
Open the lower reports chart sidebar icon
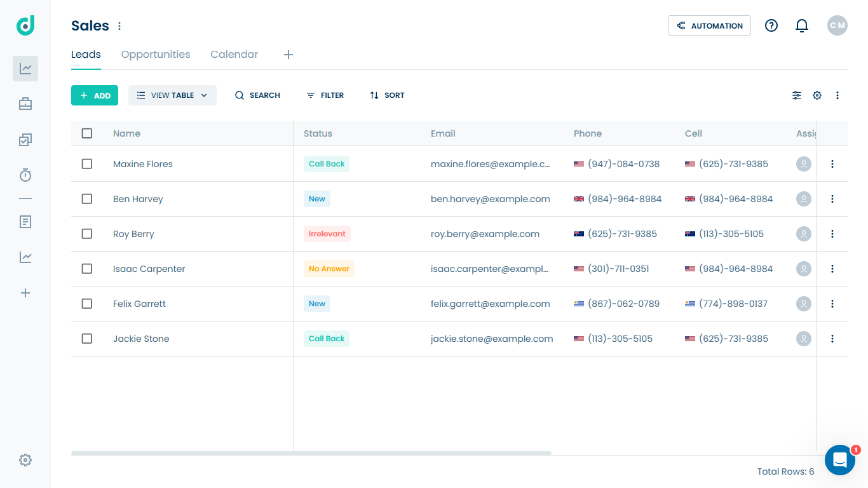point(25,257)
